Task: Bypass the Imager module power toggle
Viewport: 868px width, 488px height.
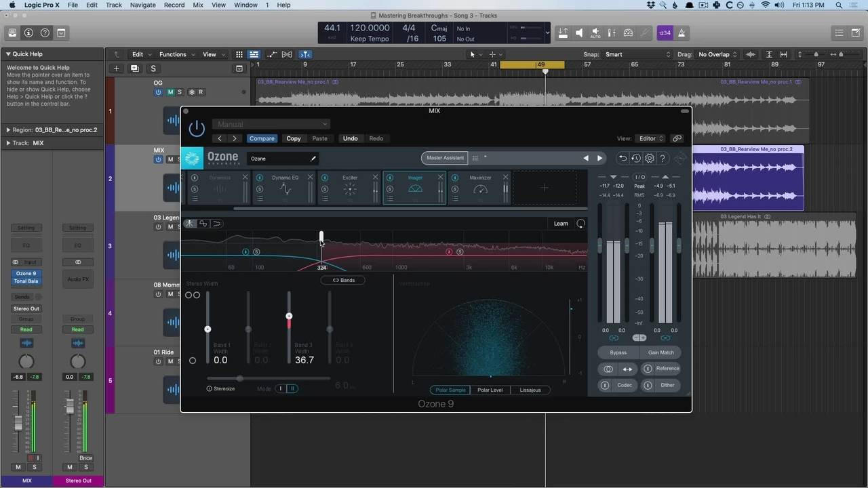Action: (390, 178)
